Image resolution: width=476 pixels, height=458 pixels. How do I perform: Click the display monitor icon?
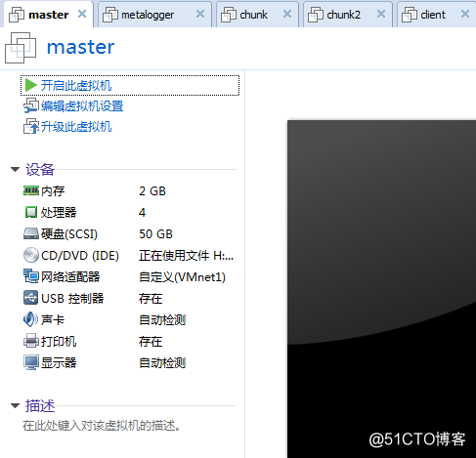click(31, 362)
